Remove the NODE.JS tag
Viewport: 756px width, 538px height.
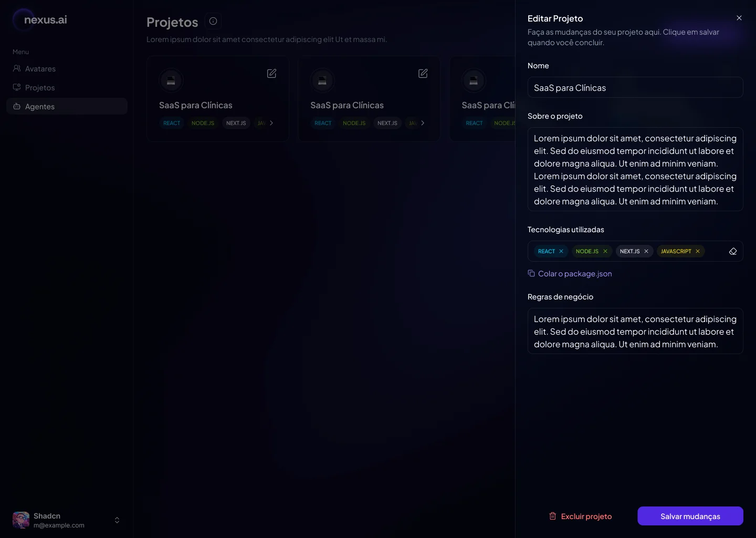click(605, 251)
